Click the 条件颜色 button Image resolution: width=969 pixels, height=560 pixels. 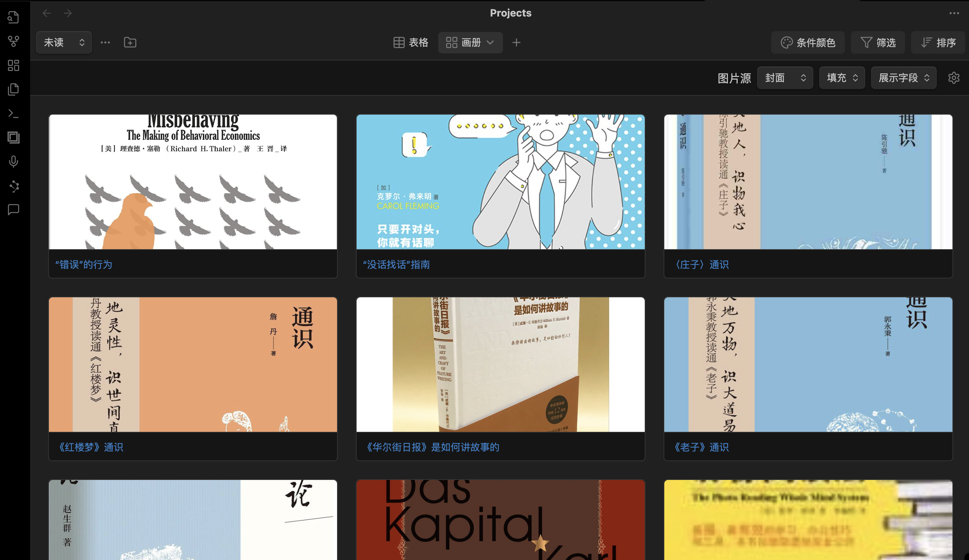point(808,42)
